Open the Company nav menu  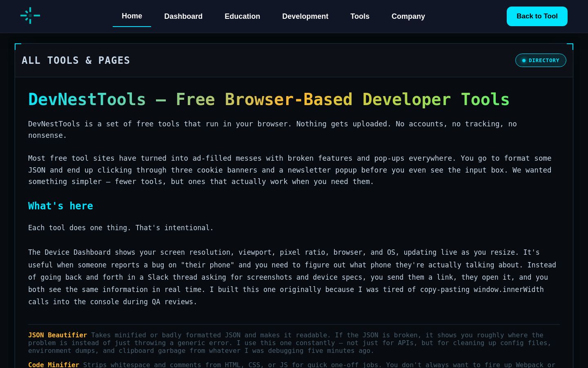tap(408, 16)
